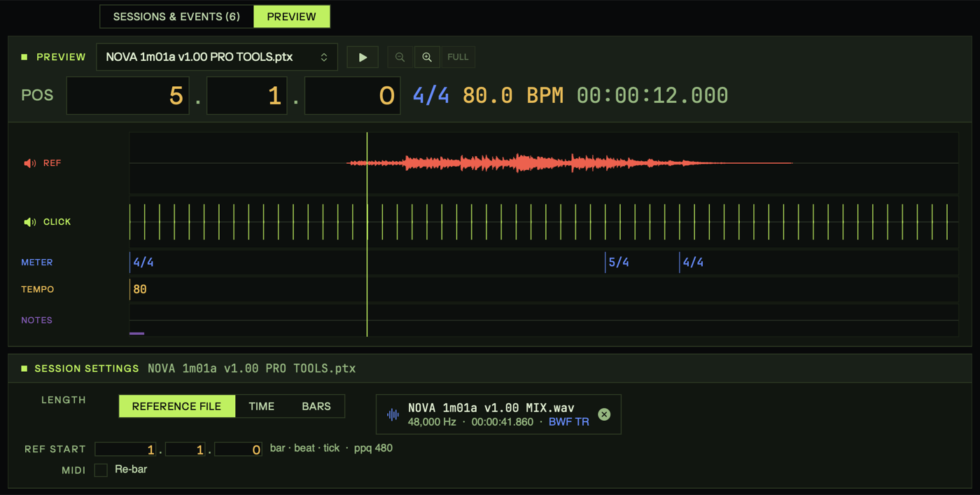This screenshot has width=980, height=495.
Task: Click the 80.0 BPM tempo readout
Action: pos(513,95)
